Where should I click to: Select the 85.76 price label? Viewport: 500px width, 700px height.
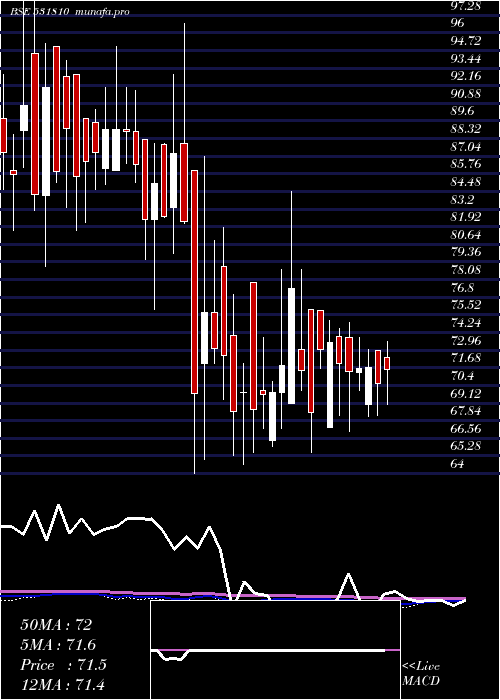pyautogui.click(x=467, y=164)
